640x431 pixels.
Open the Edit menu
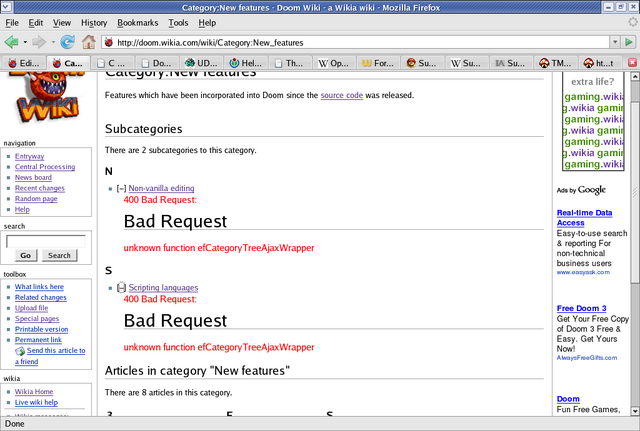coord(36,23)
